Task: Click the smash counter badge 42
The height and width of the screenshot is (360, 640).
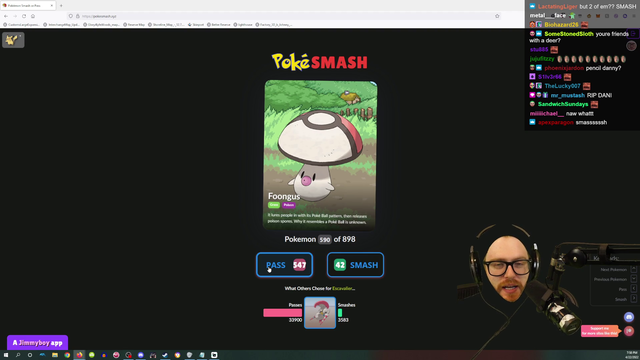Action: [340, 265]
